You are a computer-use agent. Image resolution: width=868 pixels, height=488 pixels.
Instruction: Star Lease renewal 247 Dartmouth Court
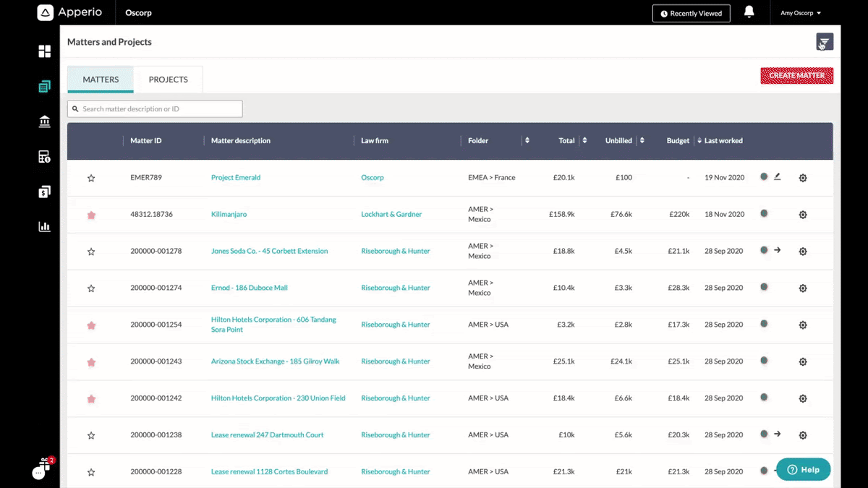91,435
